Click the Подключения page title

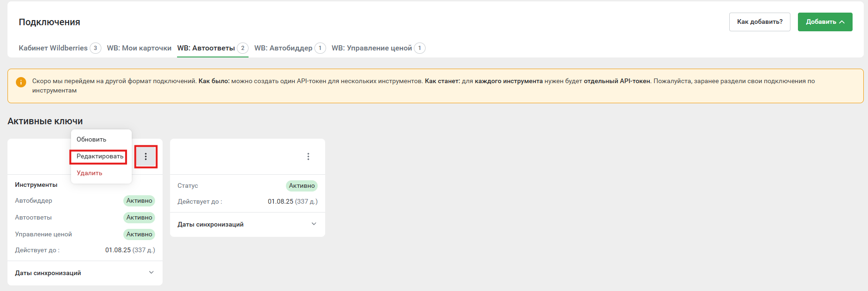pyautogui.click(x=50, y=22)
